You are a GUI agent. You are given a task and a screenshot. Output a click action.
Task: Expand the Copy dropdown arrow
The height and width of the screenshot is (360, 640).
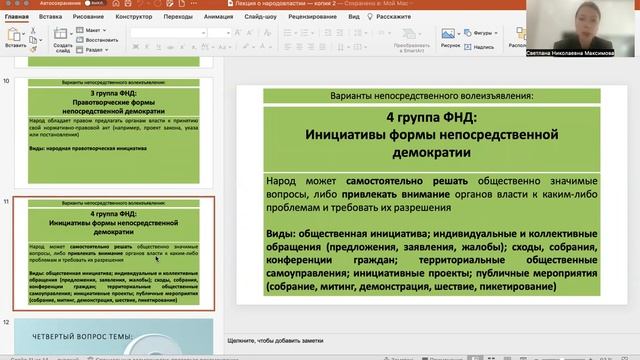(40, 40)
